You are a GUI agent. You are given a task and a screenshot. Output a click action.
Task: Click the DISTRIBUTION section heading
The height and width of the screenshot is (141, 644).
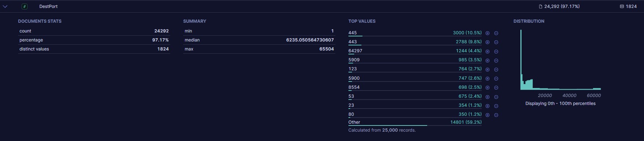pyautogui.click(x=529, y=21)
